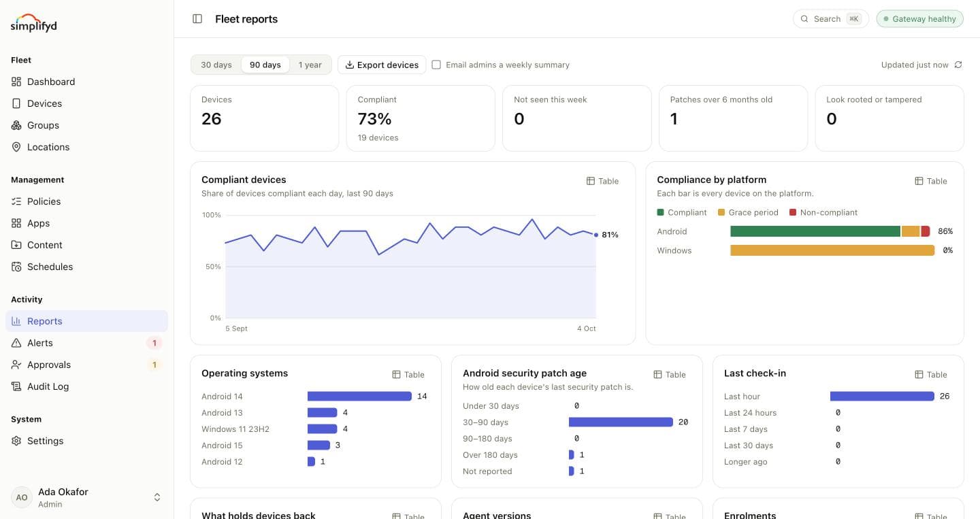Image resolution: width=980 pixels, height=519 pixels.
Task: Show Compliance by platform as Table
Action: [931, 181]
